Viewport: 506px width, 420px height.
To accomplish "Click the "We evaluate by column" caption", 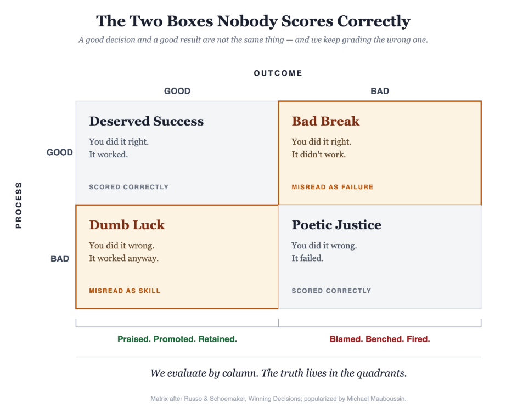I will (x=278, y=373).
